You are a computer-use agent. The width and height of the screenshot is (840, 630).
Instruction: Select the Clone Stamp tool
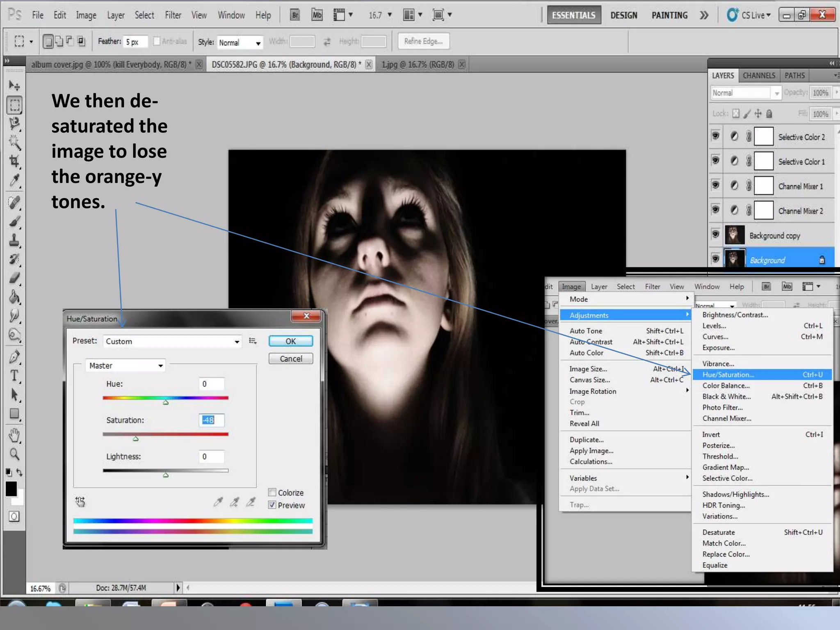click(14, 240)
